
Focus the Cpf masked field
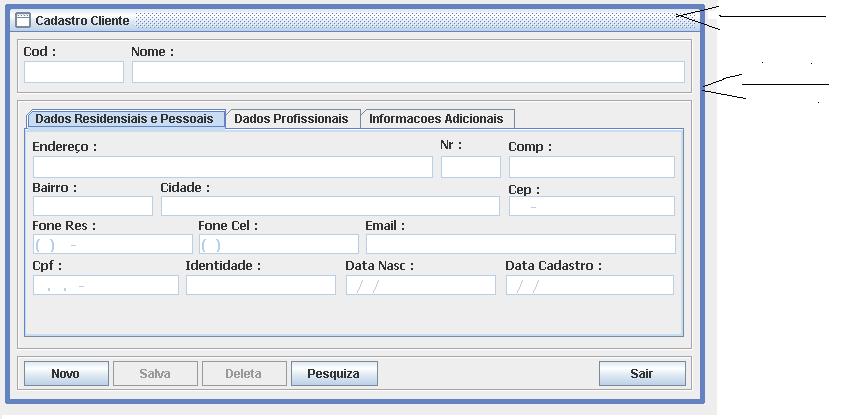(x=105, y=285)
